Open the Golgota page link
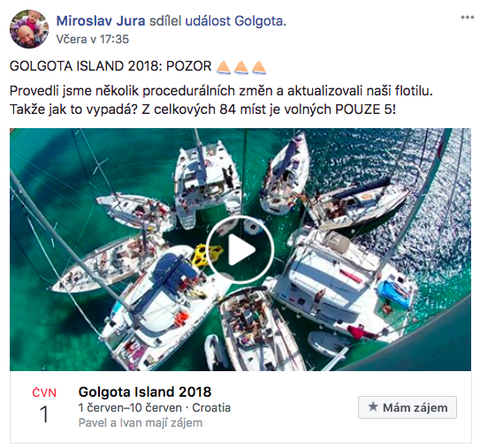480x448 pixels. (259, 21)
